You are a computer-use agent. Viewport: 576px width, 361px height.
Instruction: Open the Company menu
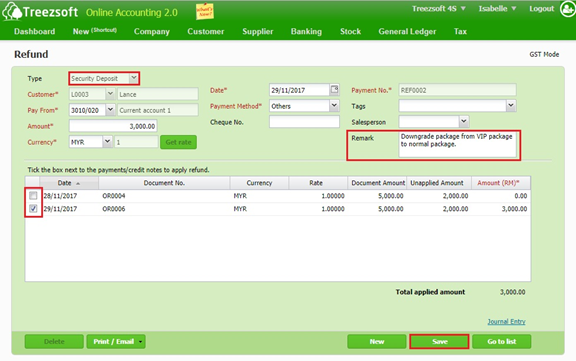click(152, 32)
